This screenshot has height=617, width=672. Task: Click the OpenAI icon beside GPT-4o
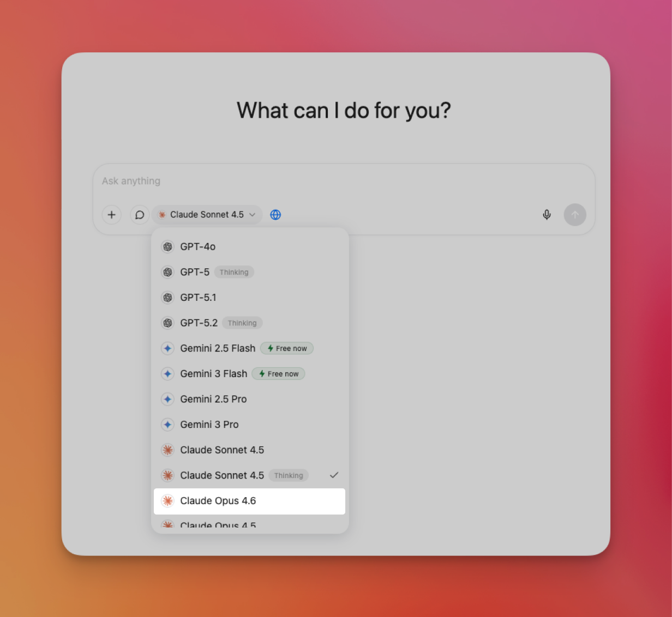tap(167, 247)
